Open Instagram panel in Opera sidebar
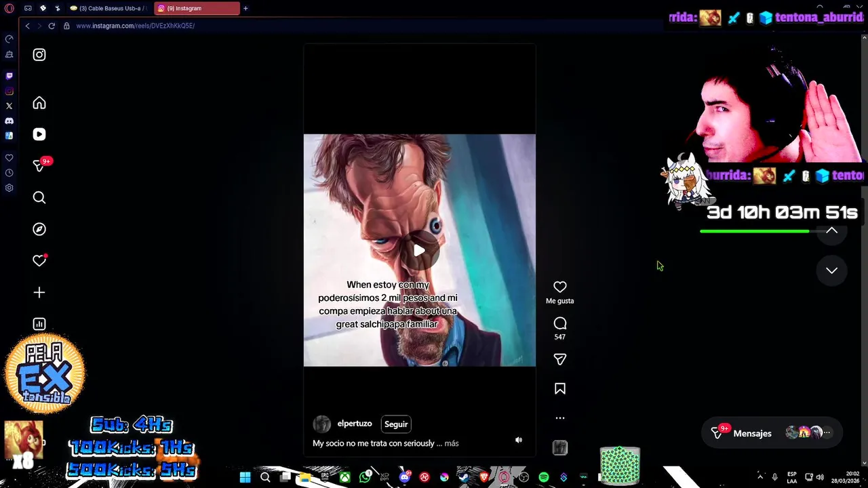Viewport: 868px width, 488px height. (9, 91)
